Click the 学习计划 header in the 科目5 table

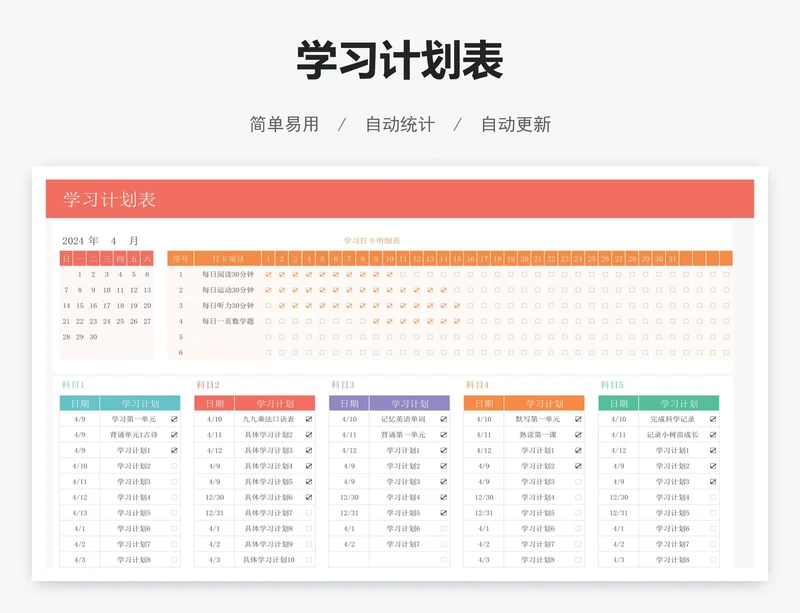point(679,404)
